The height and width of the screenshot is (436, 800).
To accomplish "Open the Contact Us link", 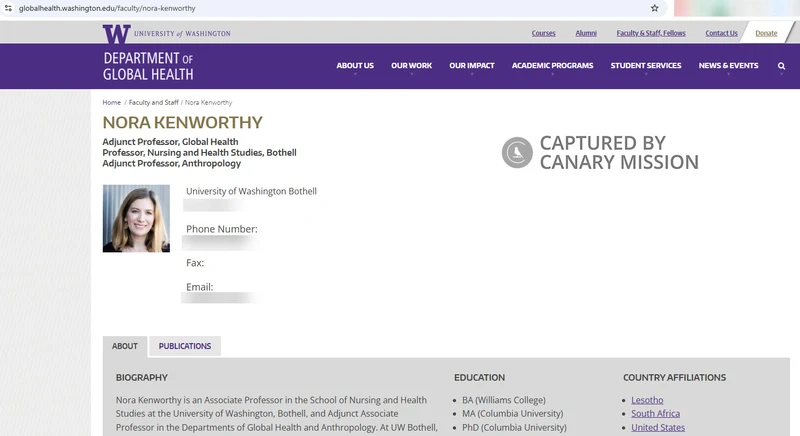I will point(721,33).
